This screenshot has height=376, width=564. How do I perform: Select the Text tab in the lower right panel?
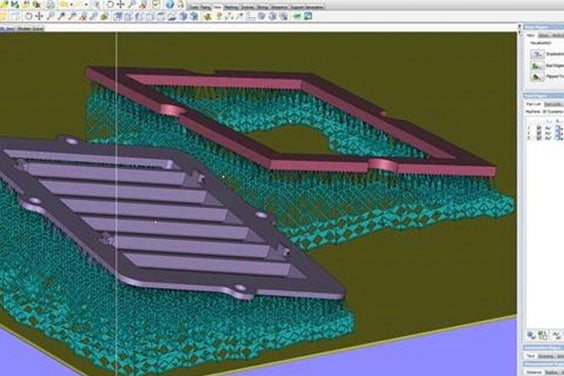tap(531, 356)
